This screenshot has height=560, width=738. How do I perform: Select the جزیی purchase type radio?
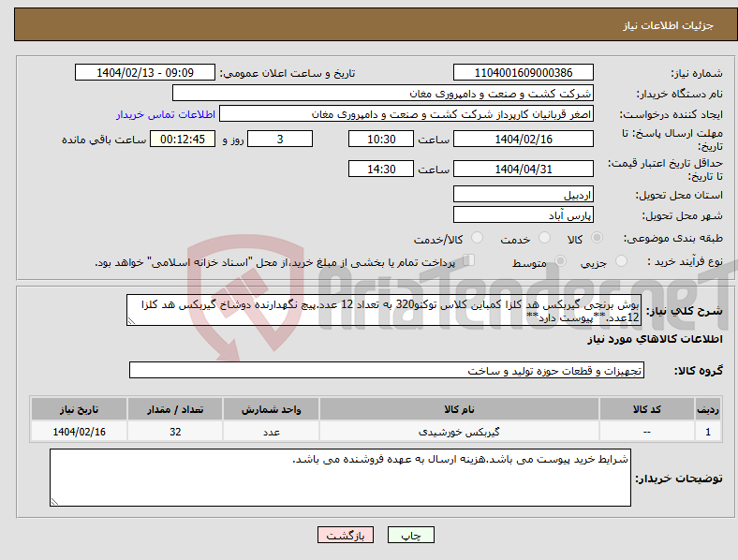click(x=621, y=261)
